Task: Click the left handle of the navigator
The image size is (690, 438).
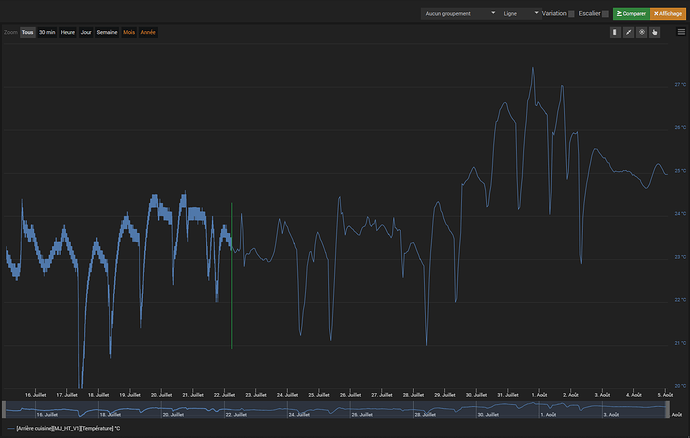Action: click(5, 408)
